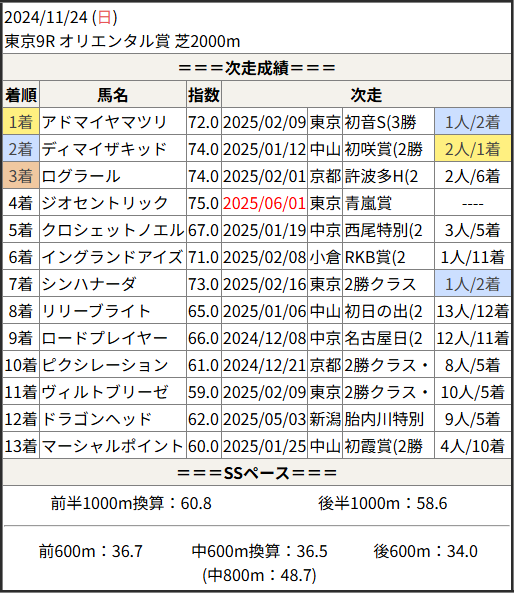Click the red date 2025/06/01
514x593 pixels.
264,203
